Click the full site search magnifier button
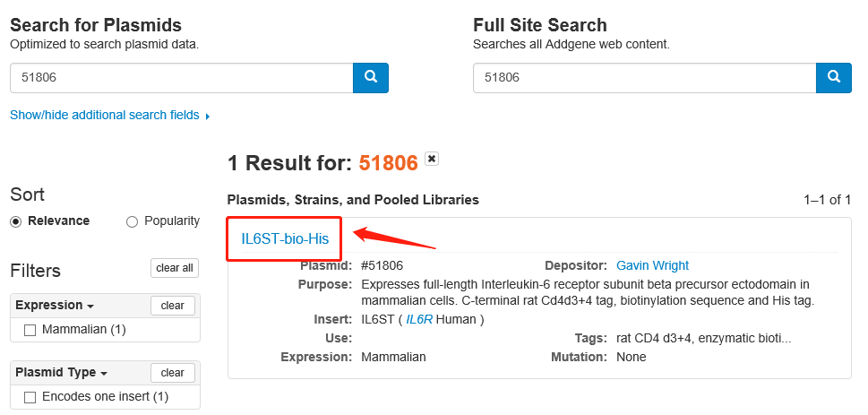 click(833, 78)
